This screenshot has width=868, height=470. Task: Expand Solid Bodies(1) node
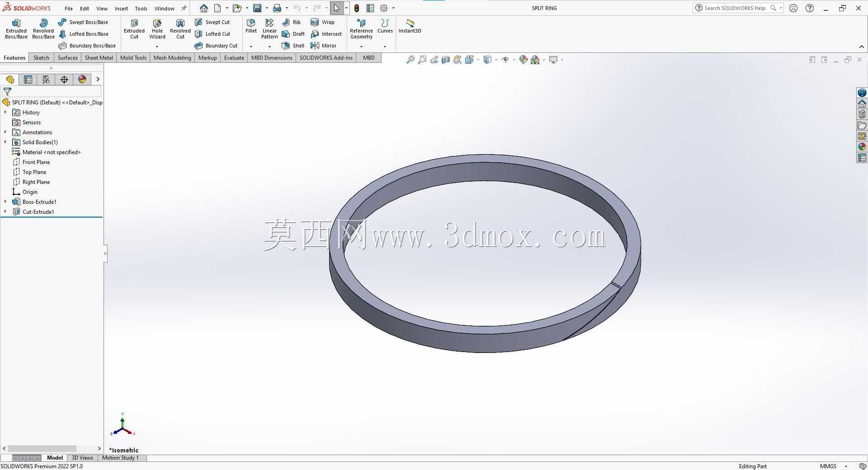point(5,142)
